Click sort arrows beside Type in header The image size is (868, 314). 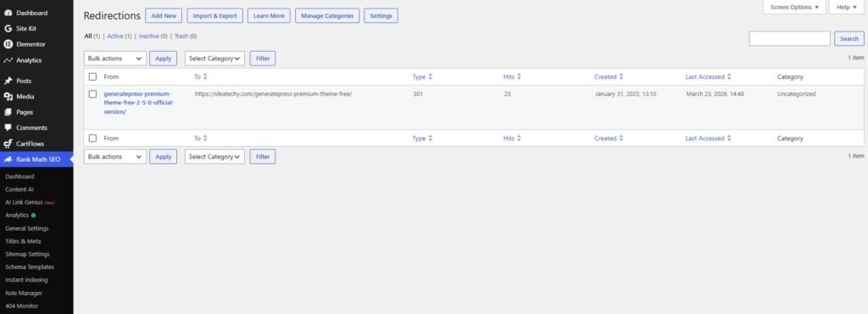click(x=430, y=77)
